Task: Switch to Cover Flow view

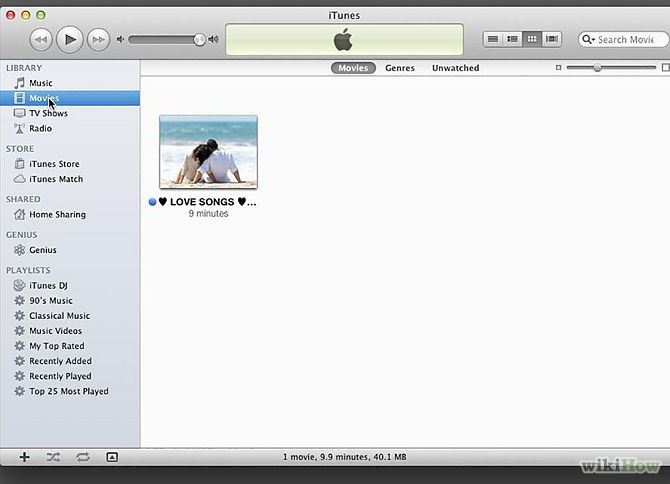Action: pos(552,39)
